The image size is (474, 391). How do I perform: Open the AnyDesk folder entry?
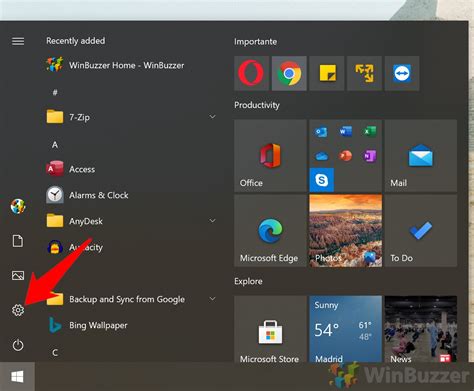[x=132, y=221]
